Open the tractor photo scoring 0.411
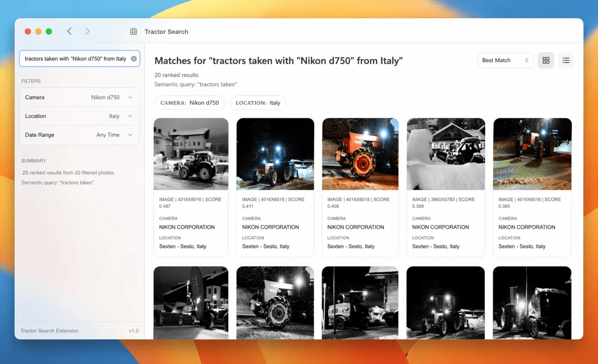 [275, 154]
